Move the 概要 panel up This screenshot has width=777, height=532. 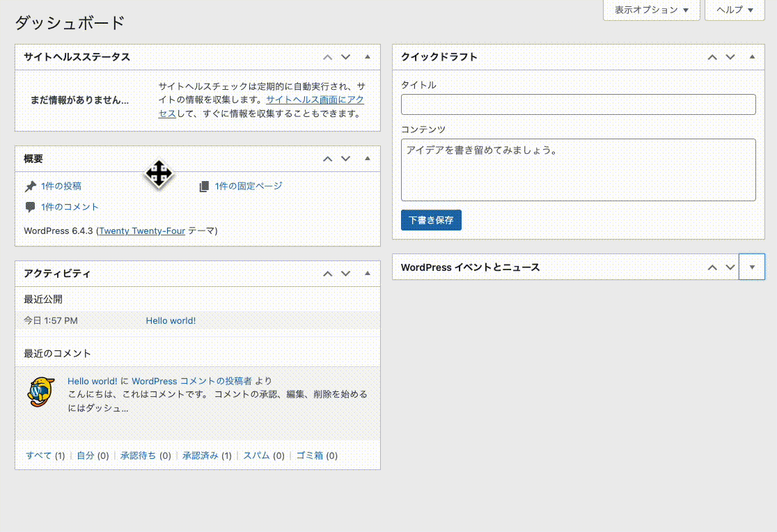coord(327,159)
